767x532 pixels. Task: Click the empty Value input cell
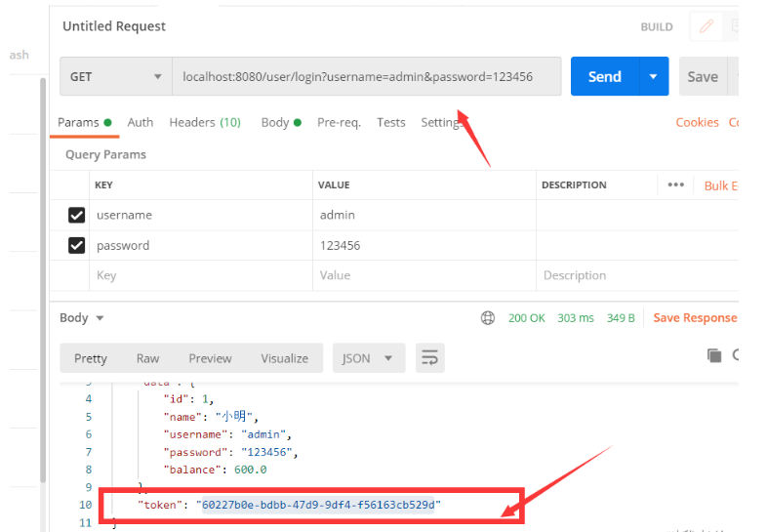(424, 275)
